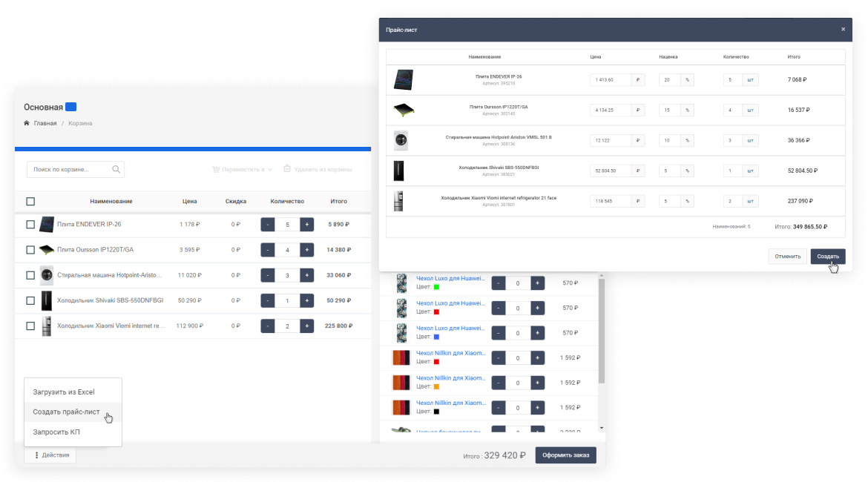Increase quantity of Плита ENDEVER IP-26

click(x=306, y=224)
